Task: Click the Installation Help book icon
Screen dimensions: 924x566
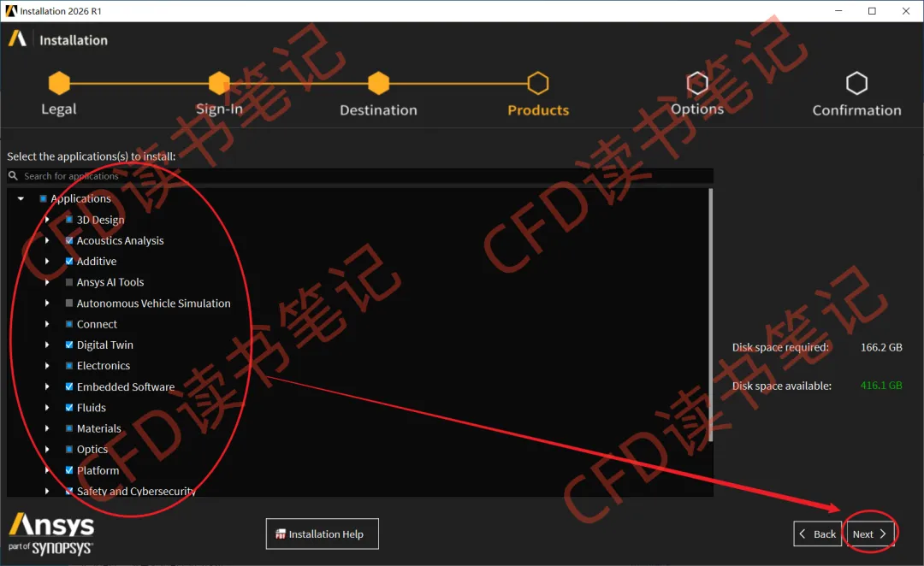Action: click(x=281, y=534)
